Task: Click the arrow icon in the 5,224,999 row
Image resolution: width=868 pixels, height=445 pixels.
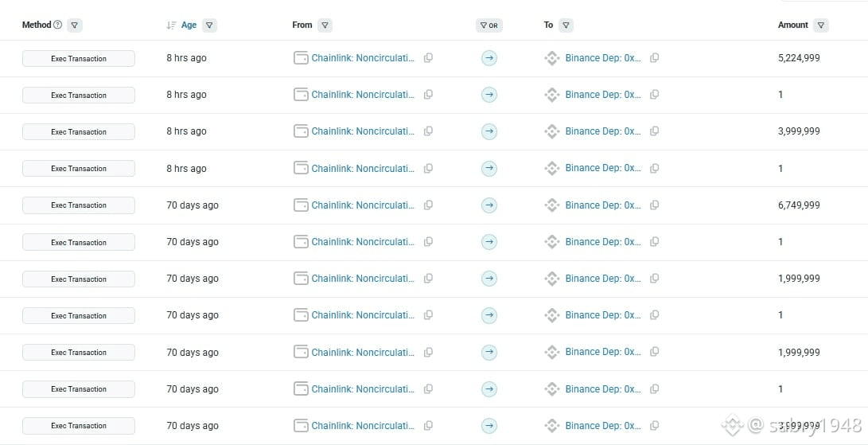Action: click(x=489, y=58)
